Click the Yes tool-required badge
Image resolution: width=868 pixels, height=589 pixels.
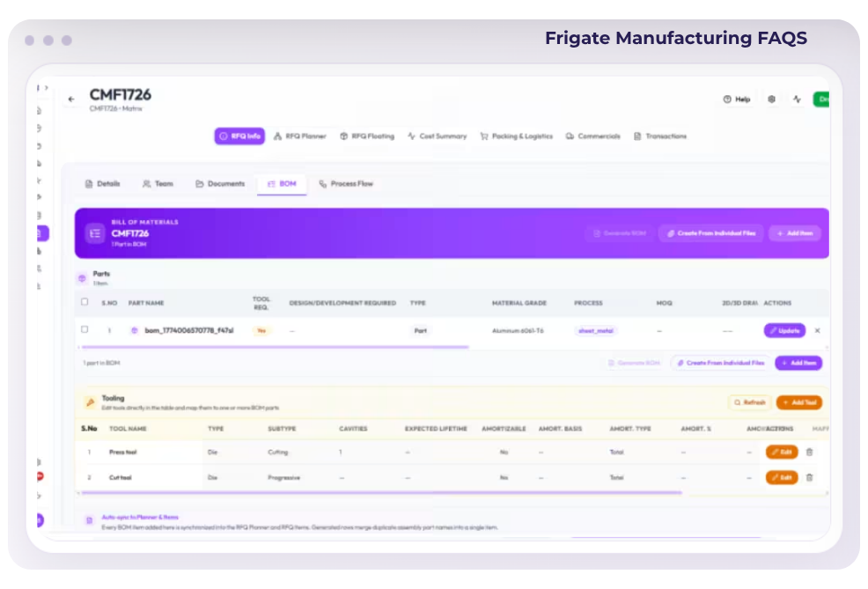tap(261, 330)
